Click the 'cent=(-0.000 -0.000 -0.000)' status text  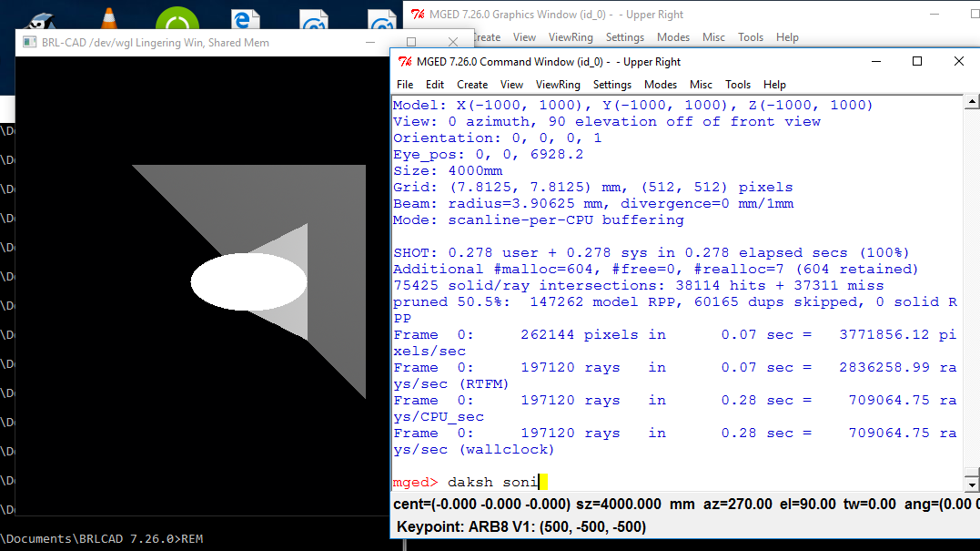click(x=482, y=504)
